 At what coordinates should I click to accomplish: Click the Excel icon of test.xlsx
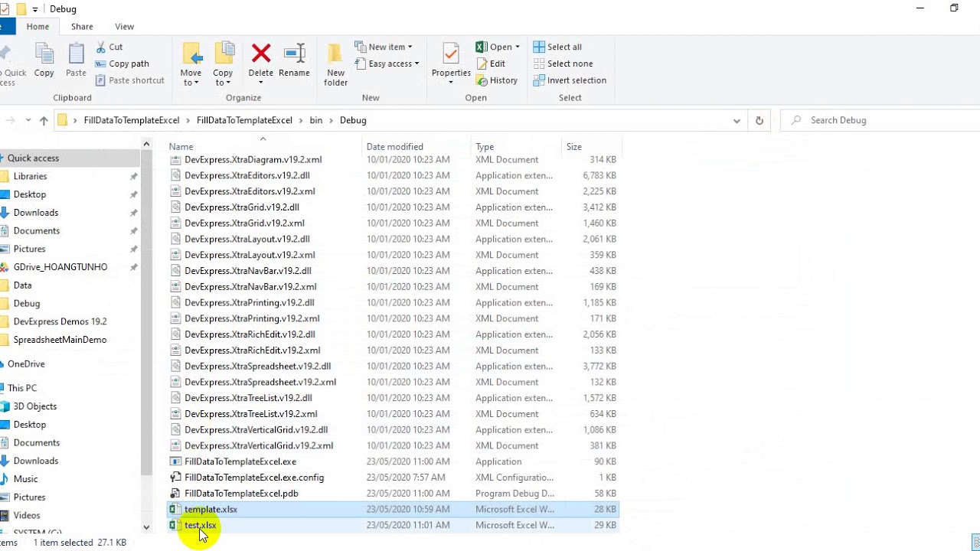coord(175,525)
